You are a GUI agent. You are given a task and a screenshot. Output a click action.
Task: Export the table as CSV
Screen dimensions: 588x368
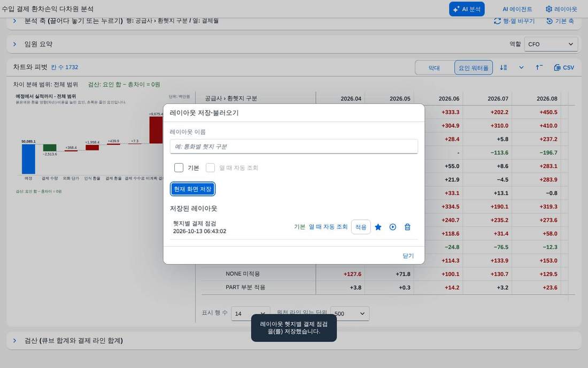(x=564, y=67)
